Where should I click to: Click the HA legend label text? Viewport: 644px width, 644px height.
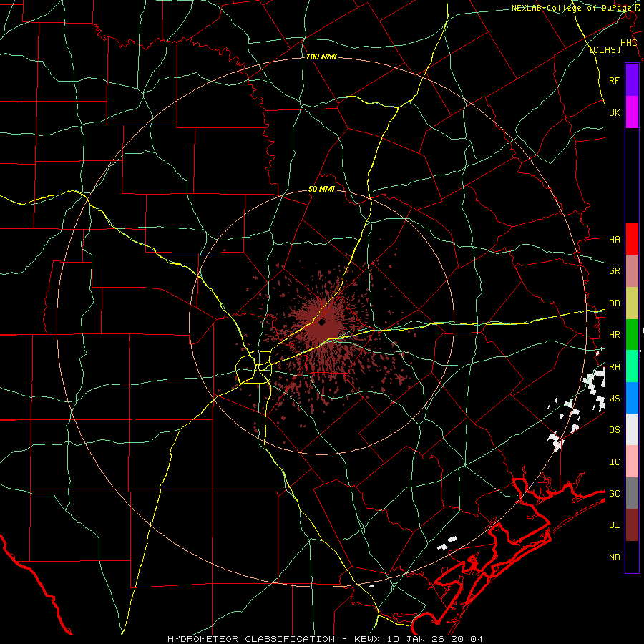pyautogui.click(x=614, y=239)
